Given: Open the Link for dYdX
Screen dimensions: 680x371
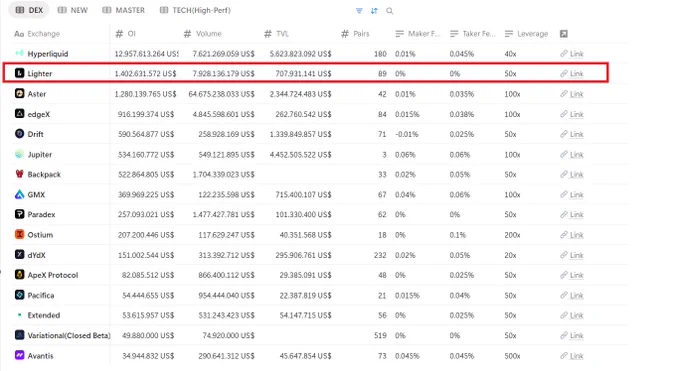Looking at the screenshot, I should pos(572,255).
